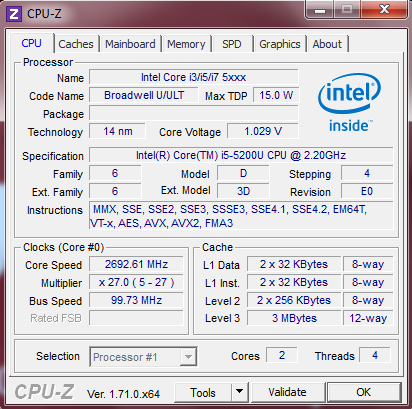The height and width of the screenshot is (409, 412).
Task: Select the Max TDP value 15.0 W
Action: click(276, 95)
